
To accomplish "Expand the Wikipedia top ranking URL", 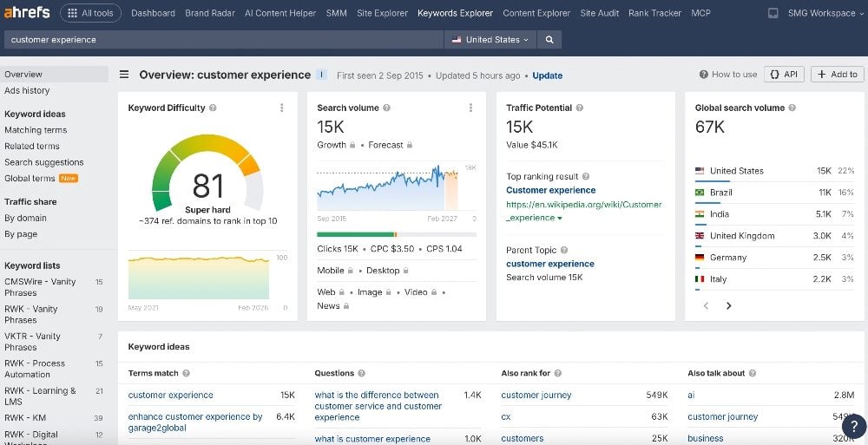I will click(560, 218).
